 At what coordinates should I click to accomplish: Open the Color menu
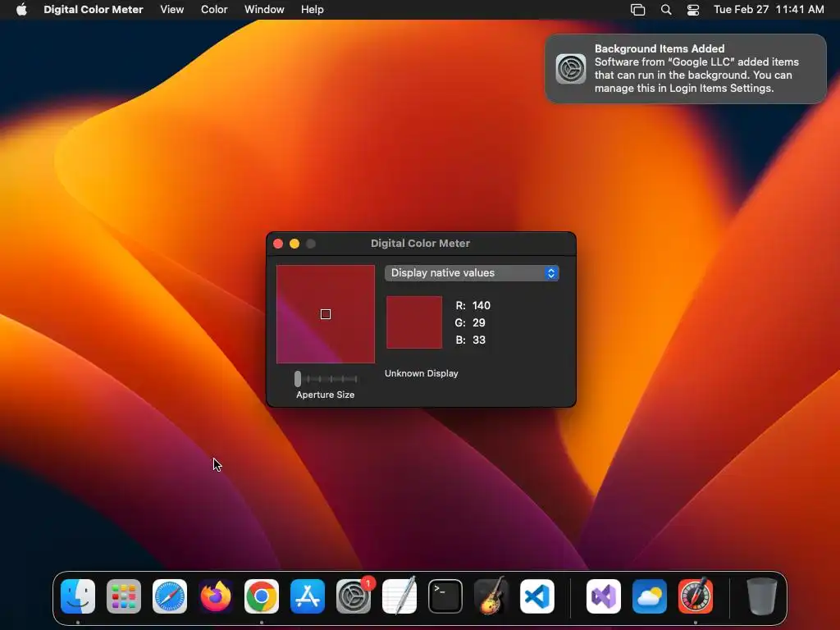click(214, 10)
